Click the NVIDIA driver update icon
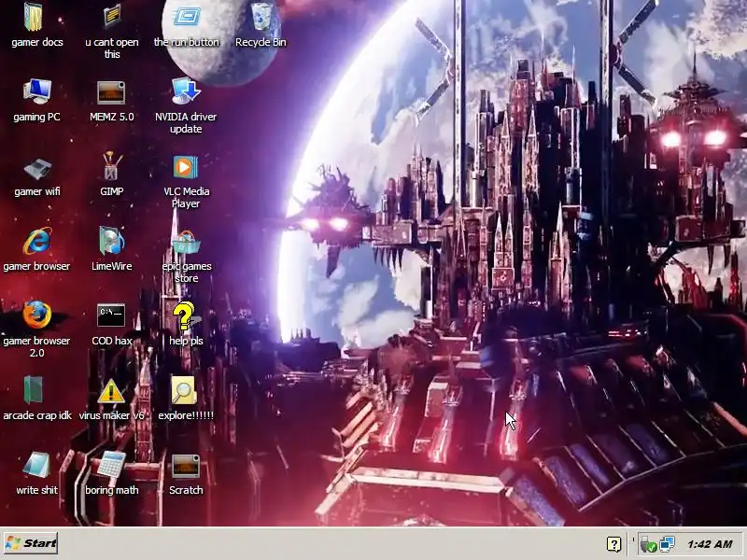747x560 pixels. tap(186, 91)
